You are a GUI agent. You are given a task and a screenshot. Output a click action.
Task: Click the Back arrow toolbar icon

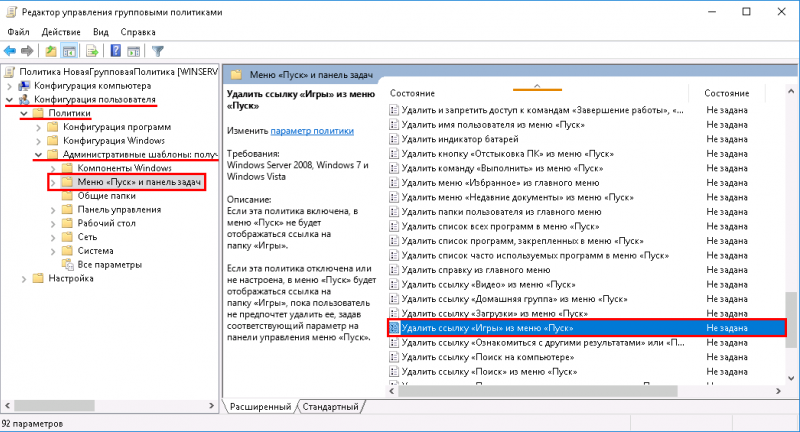10,51
